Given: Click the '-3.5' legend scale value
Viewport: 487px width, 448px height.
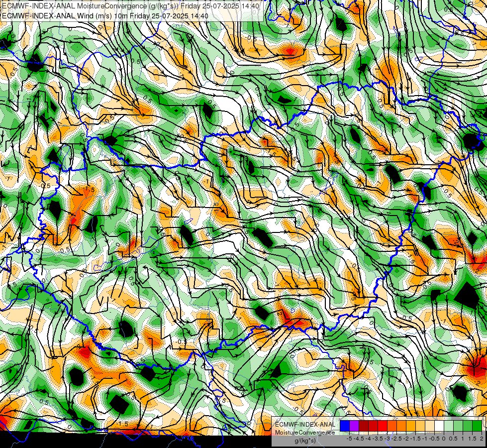Looking at the screenshot, I should click(x=378, y=439).
